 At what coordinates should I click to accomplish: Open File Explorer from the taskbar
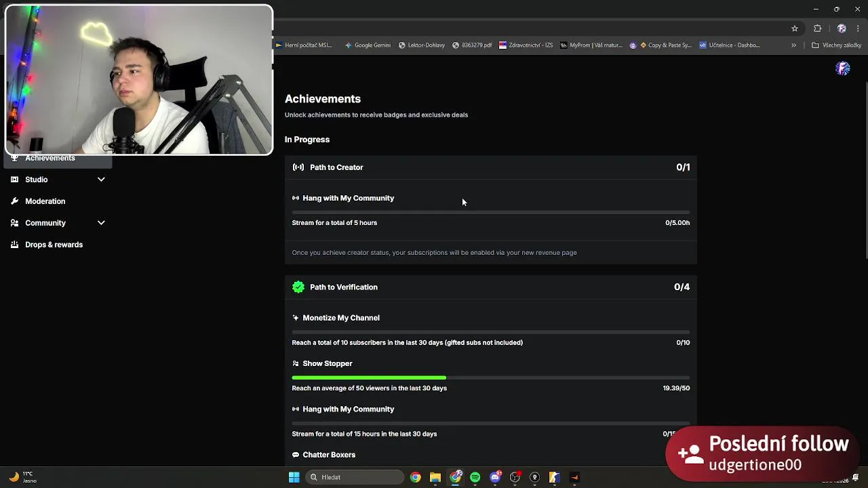click(435, 477)
